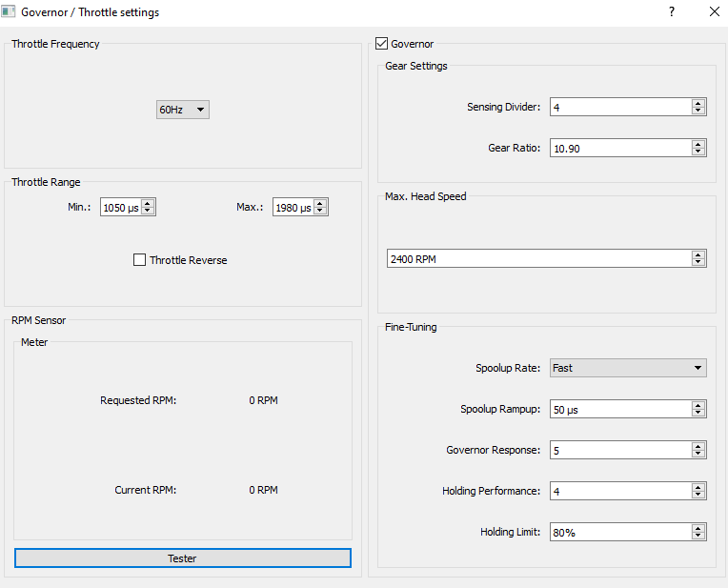Decrease the Spoolup Rampup value
Image resolution: width=728 pixels, height=588 pixels.
(698, 413)
